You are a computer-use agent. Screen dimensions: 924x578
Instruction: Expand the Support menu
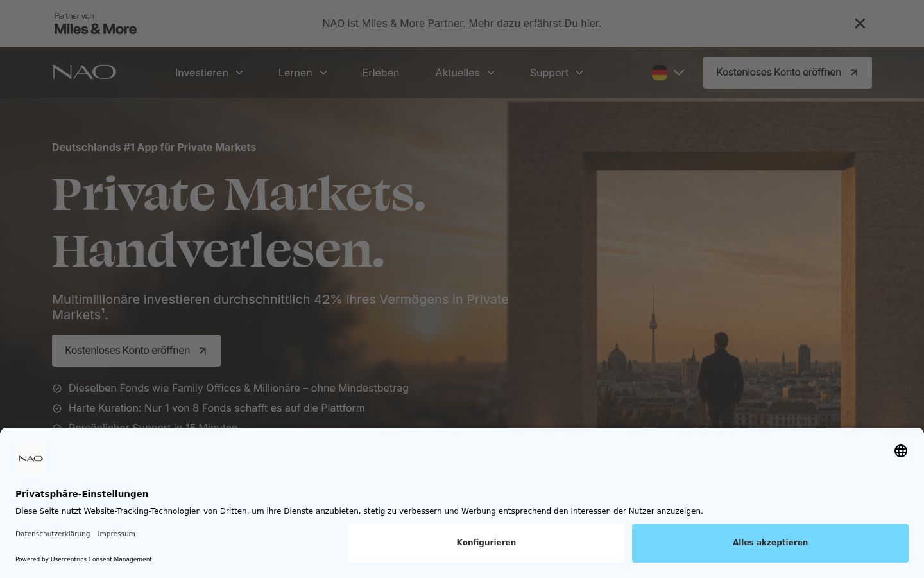click(x=556, y=73)
